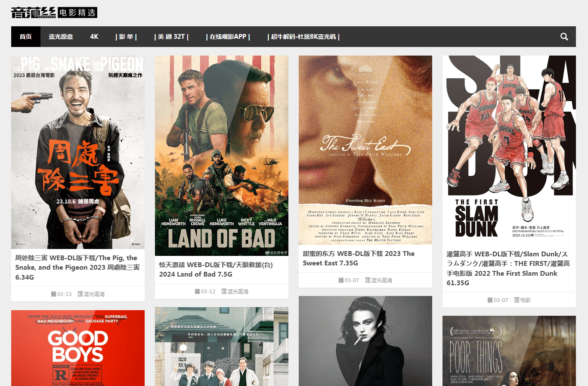Select the 4K menu item

pyautogui.click(x=94, y=37)
